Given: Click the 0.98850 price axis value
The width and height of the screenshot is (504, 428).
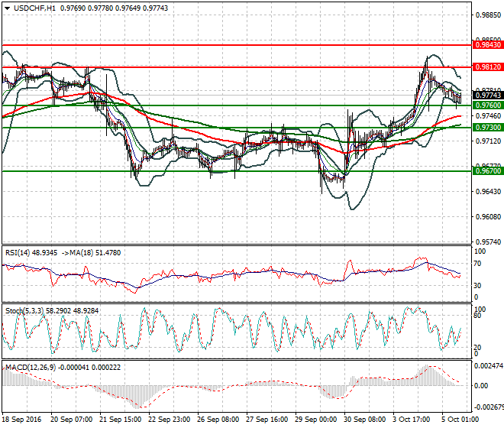Looking at the screenshot, I should pyautogui.click(x=488, y=15).
